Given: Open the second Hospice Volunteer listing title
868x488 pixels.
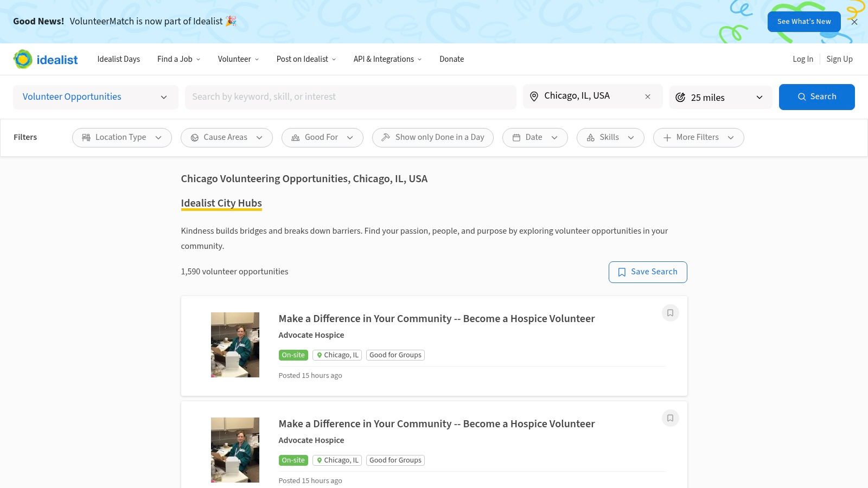Looking at the screenshot, I should point(437,424).
